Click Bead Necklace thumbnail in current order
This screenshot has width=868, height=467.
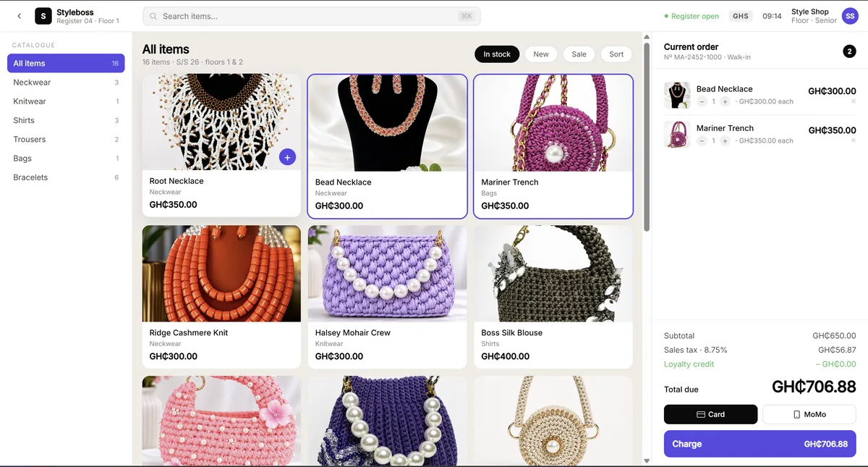point(677,95)
